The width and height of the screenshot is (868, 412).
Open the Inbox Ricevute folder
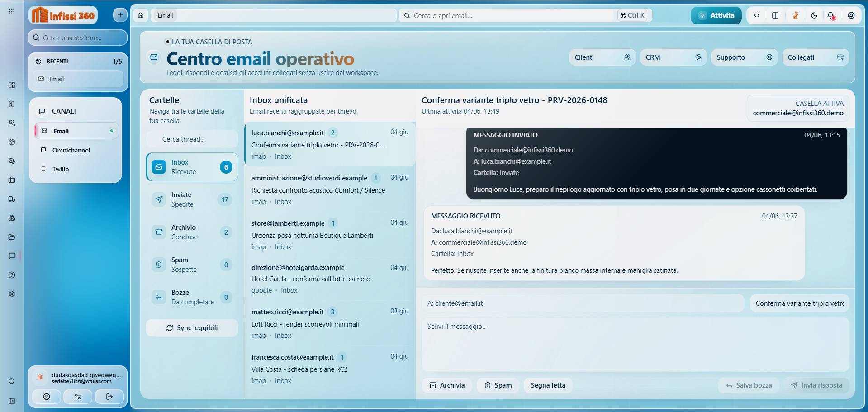pyautogui.click(x=192, y=167)
